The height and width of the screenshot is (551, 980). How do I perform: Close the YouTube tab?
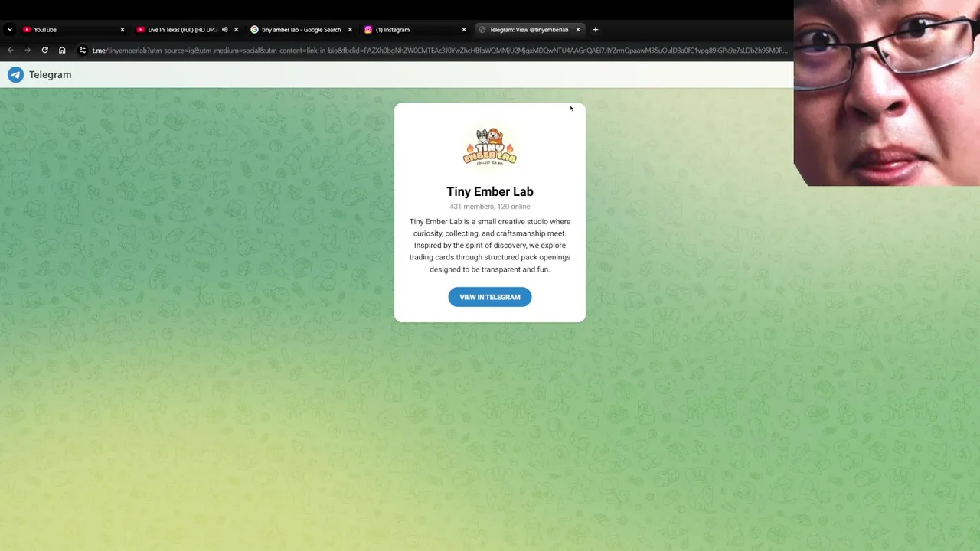(x=122, y=30)
